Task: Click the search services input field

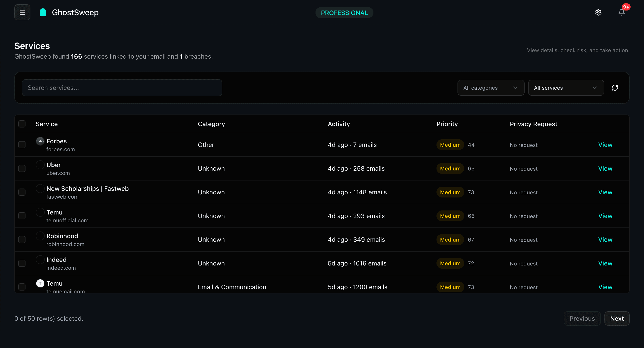Action: [122, 87]
